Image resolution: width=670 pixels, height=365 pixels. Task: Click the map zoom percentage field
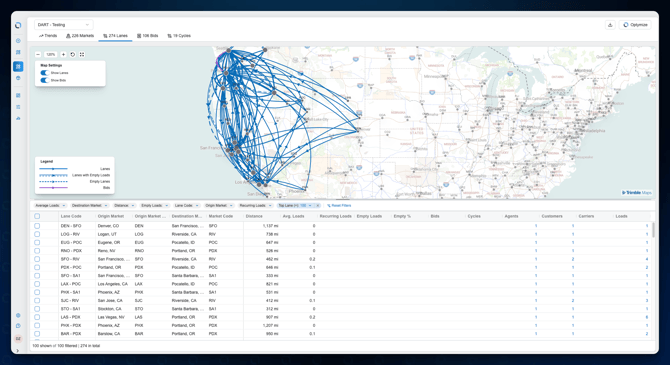point(51,54)
